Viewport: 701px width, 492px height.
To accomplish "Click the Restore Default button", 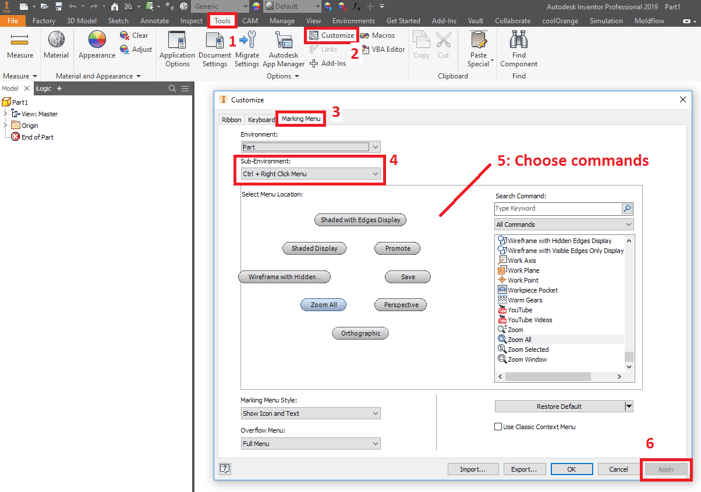I will coord(559,406).
